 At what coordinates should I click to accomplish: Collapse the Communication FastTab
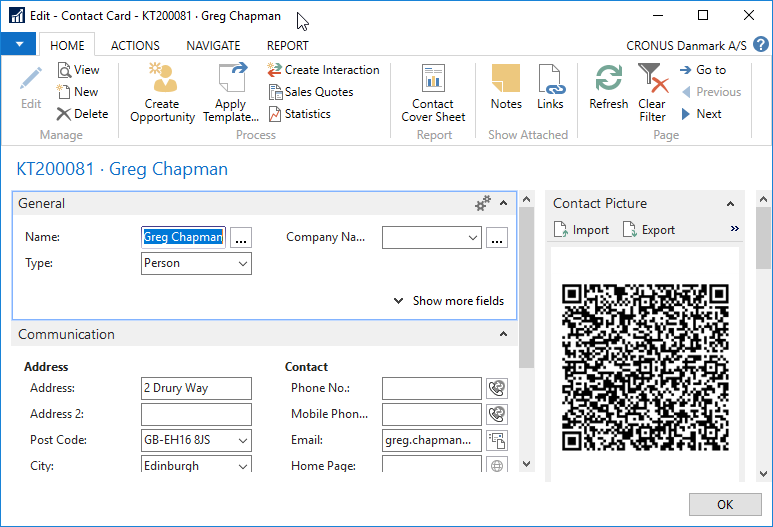click(x=503, y=334)
